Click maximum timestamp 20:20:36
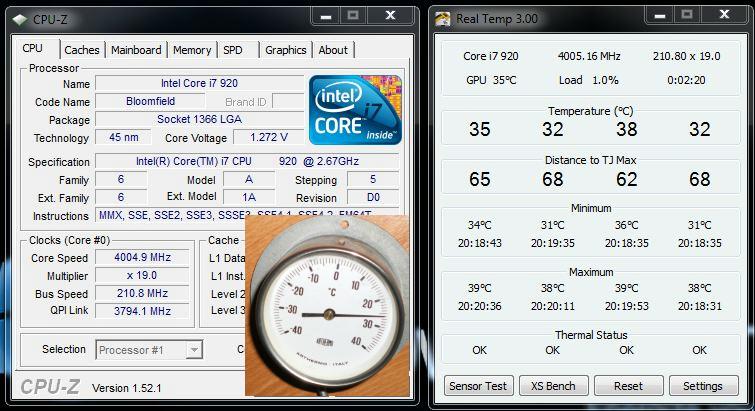This screenshot has width=755, height=411. pyautogui.click(x=480, y=306)
